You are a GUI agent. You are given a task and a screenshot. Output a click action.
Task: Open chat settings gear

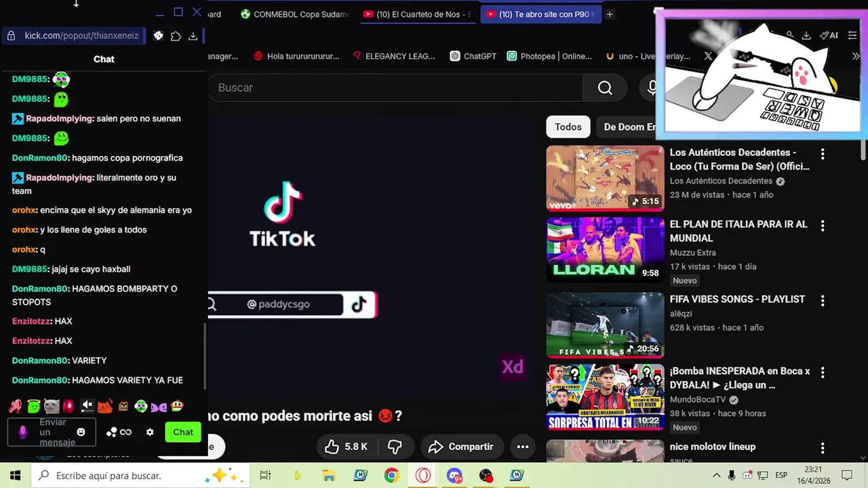tap(150, 432)
